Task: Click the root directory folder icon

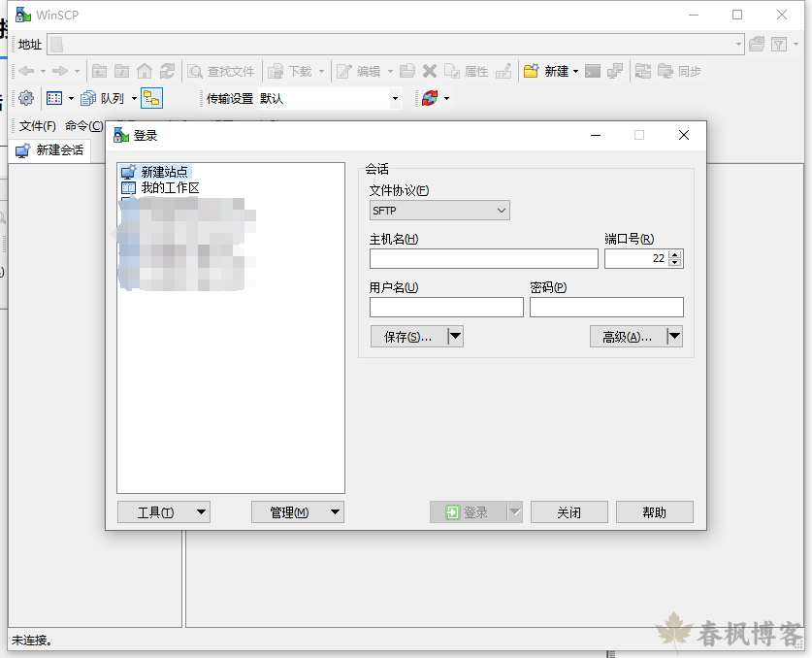Action: coord(121,71)
